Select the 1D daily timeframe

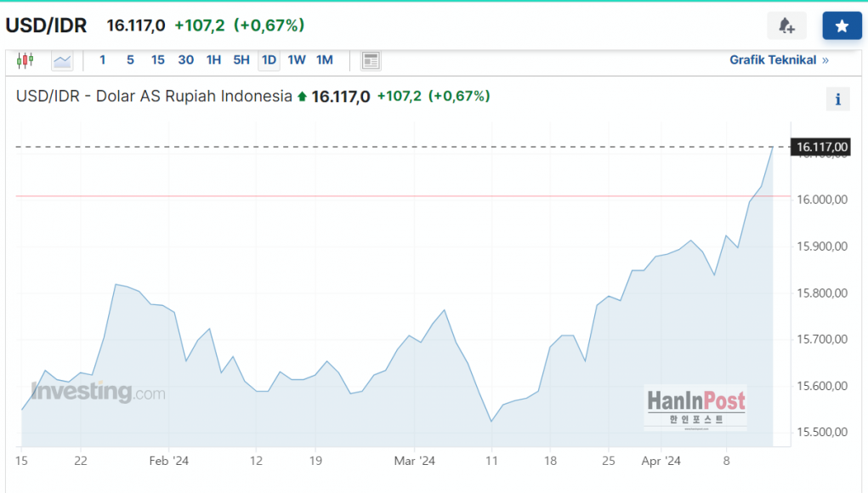[x=269, y=60]
